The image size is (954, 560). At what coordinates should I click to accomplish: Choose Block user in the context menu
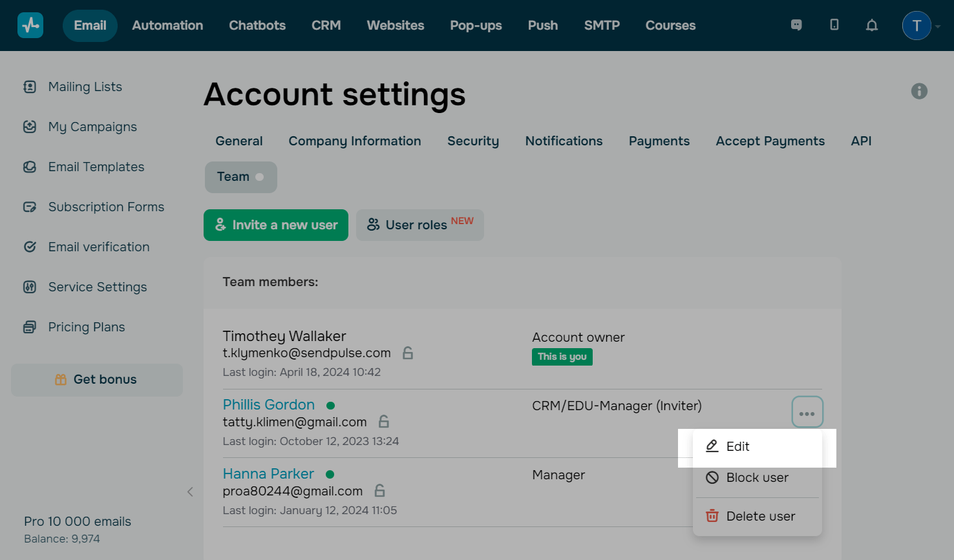tap(757, 477)
